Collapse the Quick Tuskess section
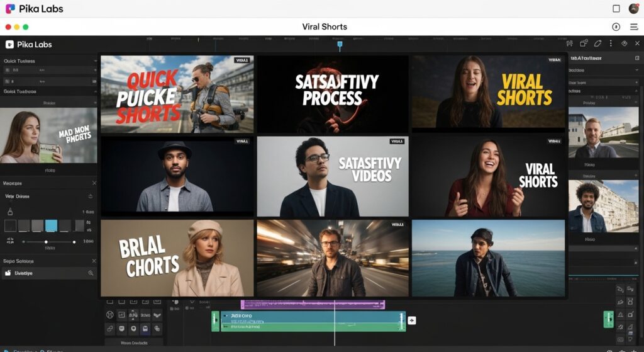 [x=95, y=61]
